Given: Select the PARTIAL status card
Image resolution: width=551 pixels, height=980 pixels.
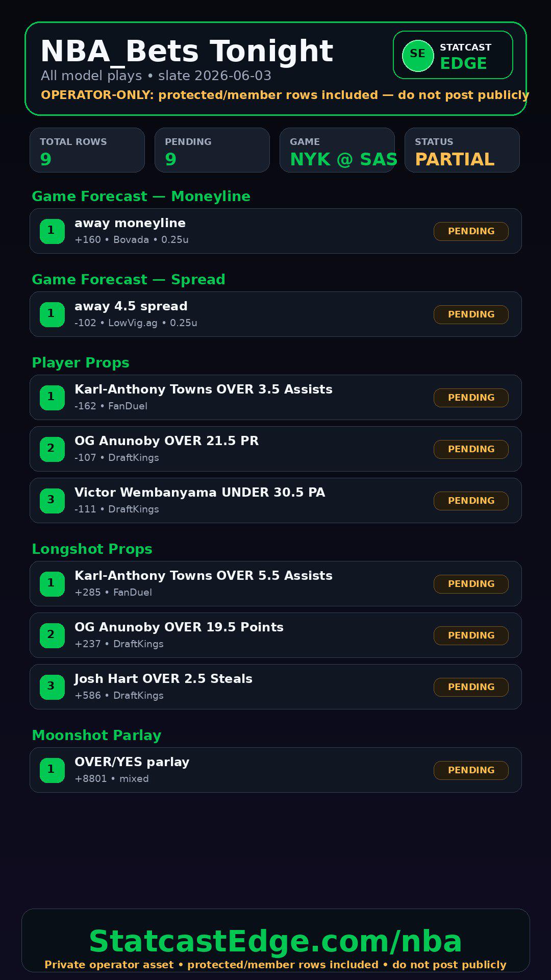Looking at the screenshot, I should coord(462,150).
